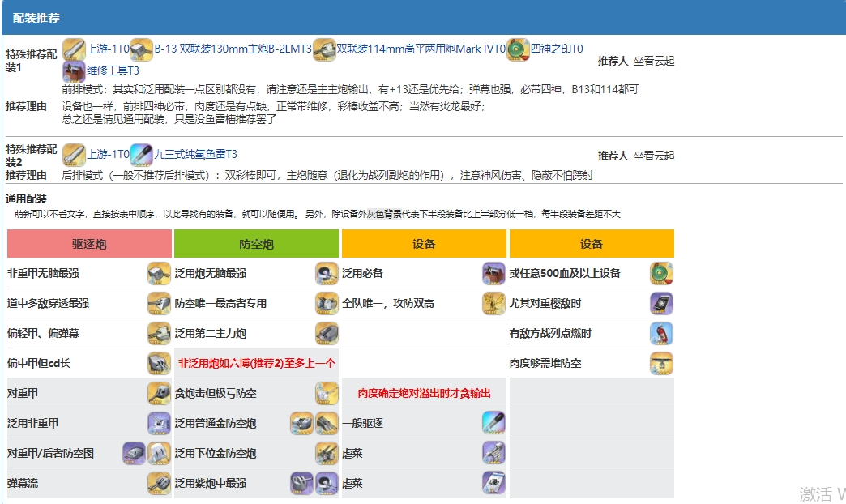Image resolution: width=846 pixels, height=504 pixels.
Task: Click the 激活 watermark text at bottom right
Action: (817, 493)
